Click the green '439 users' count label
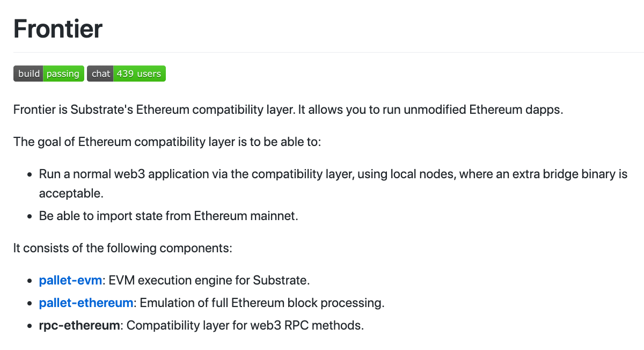Viewport: 644px width, 350px height. (x=139, y=74)
